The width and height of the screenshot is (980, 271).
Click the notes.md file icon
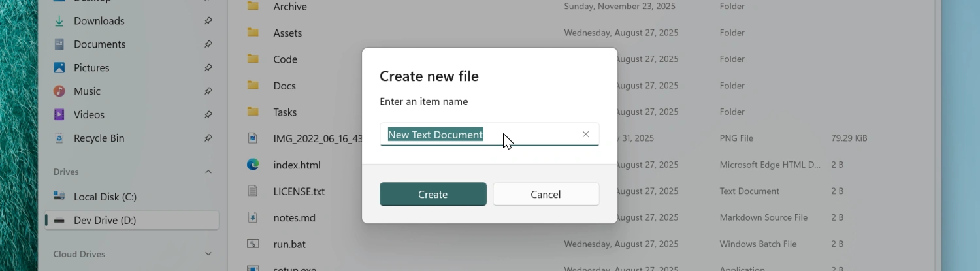(253, 217)
